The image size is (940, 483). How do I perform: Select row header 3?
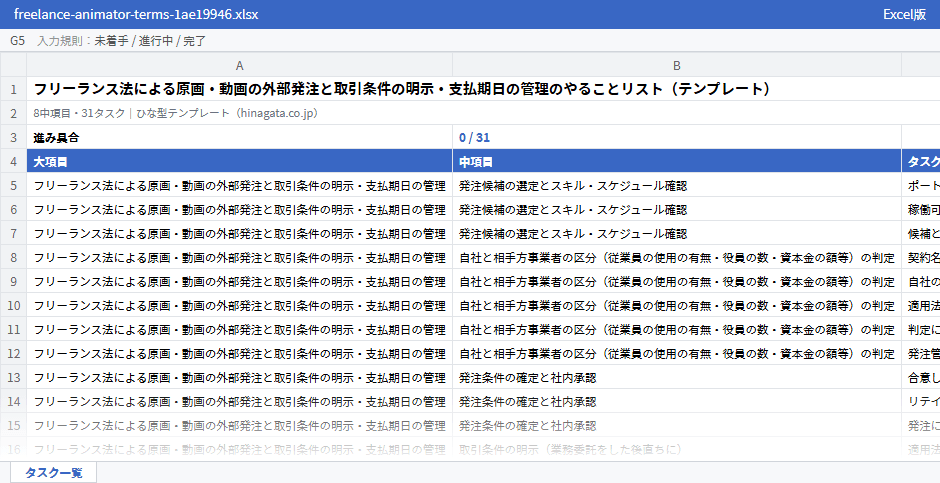pos(13,137)
